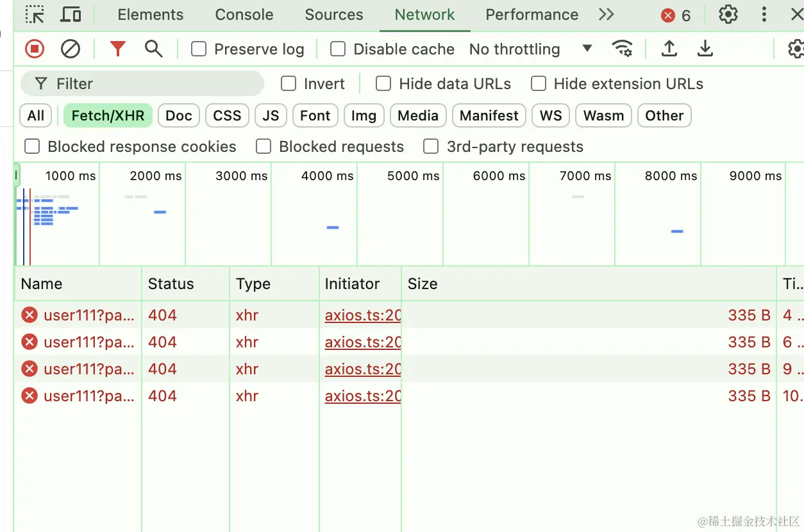Check the Disable cache option

(x=338, y=49)
